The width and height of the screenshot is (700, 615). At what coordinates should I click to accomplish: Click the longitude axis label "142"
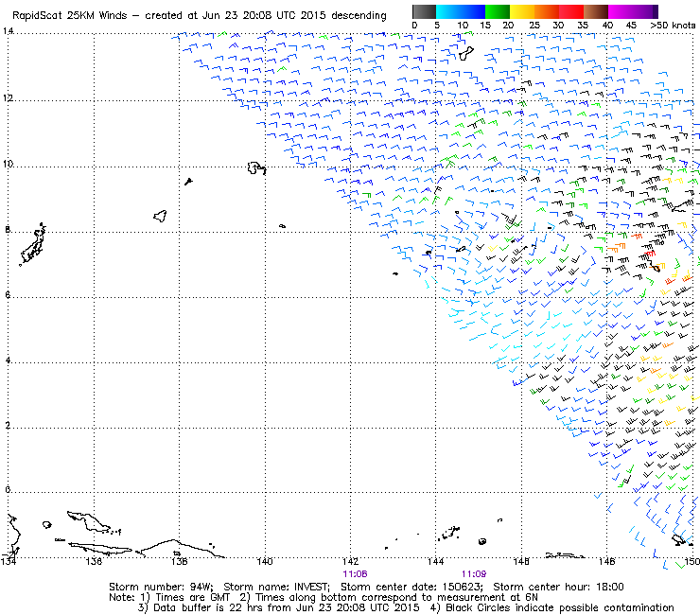point(350,561)
